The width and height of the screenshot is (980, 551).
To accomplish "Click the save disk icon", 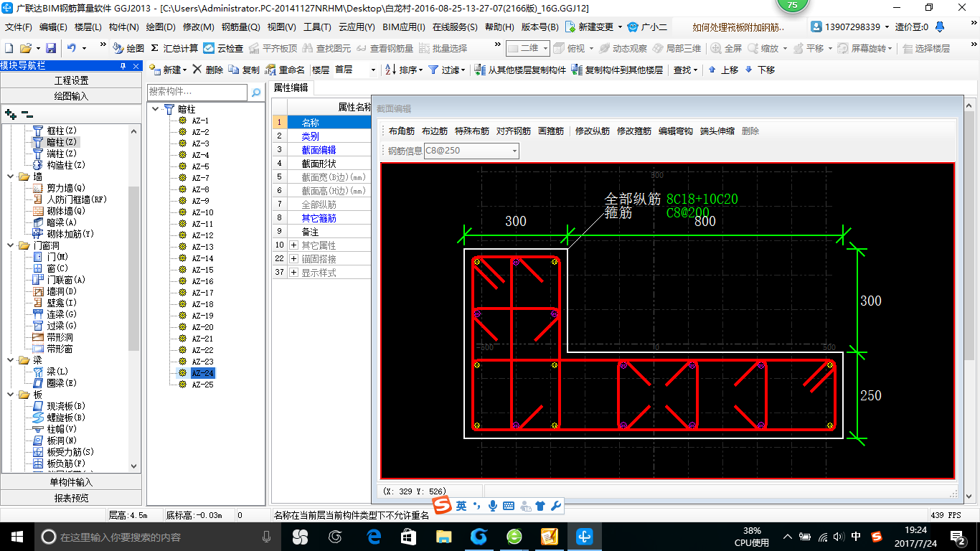I will [51, 48].
